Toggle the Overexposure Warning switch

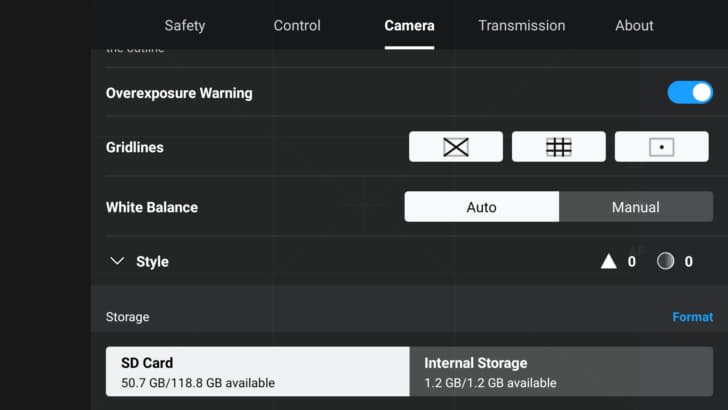690,93
